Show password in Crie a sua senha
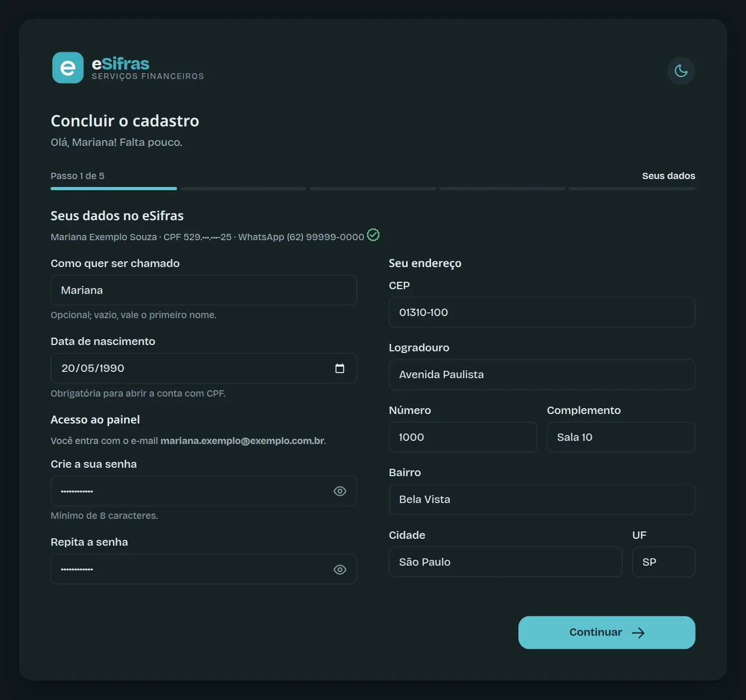The height and width of the screenshot is (700, 746). tap(340, 491)
